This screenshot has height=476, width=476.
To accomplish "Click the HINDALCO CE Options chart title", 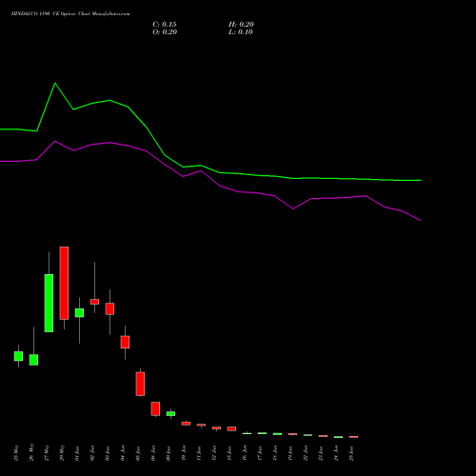I will (70, 14).
